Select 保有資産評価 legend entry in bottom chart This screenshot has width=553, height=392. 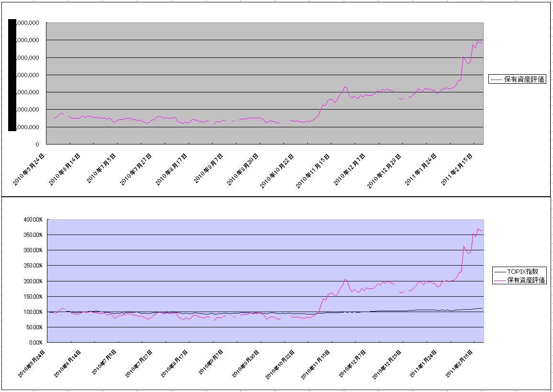[x=526, y=280]
